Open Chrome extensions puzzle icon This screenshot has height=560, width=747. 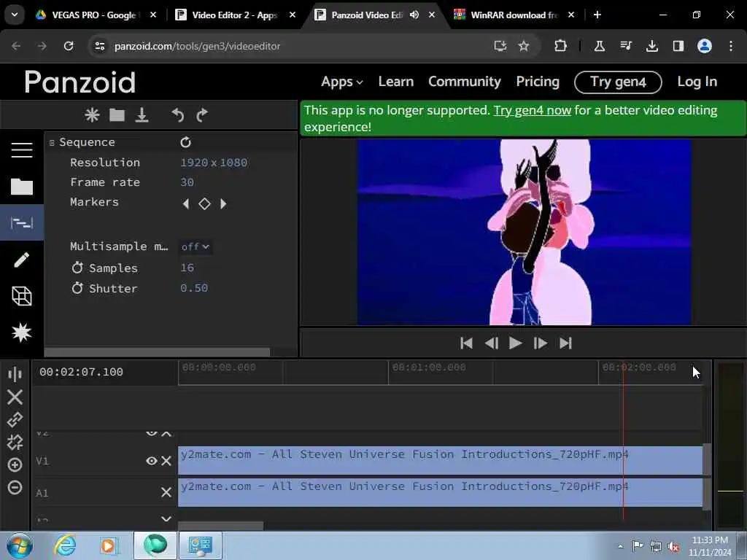[x=560, y=46]
